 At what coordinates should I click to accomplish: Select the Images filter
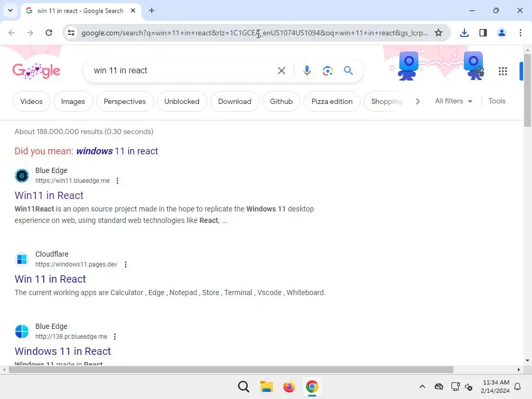(x=73, y=101)
